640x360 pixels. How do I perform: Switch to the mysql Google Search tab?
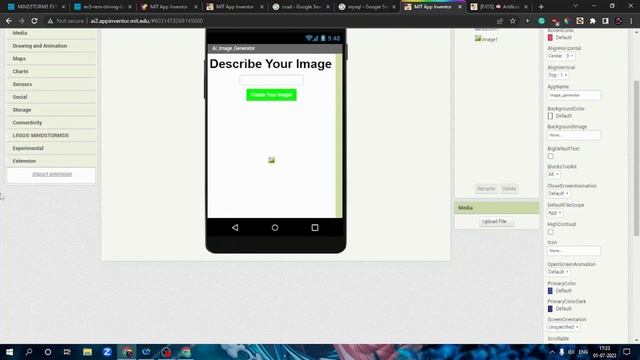click(367, 7)
